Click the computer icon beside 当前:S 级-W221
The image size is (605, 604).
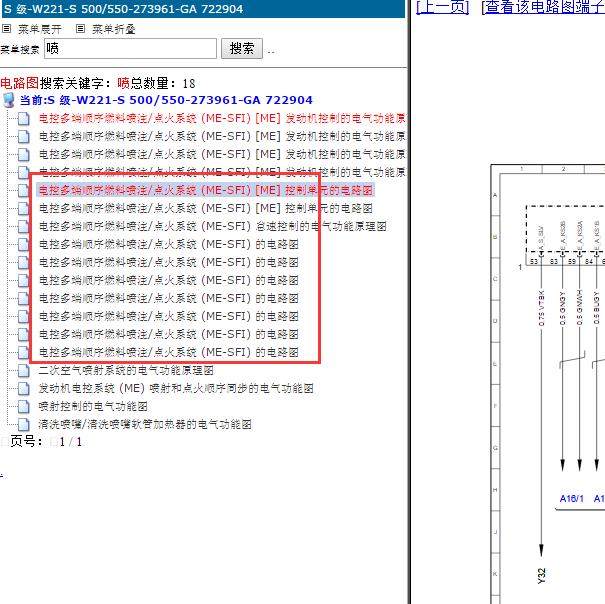[x=8, y=100]
